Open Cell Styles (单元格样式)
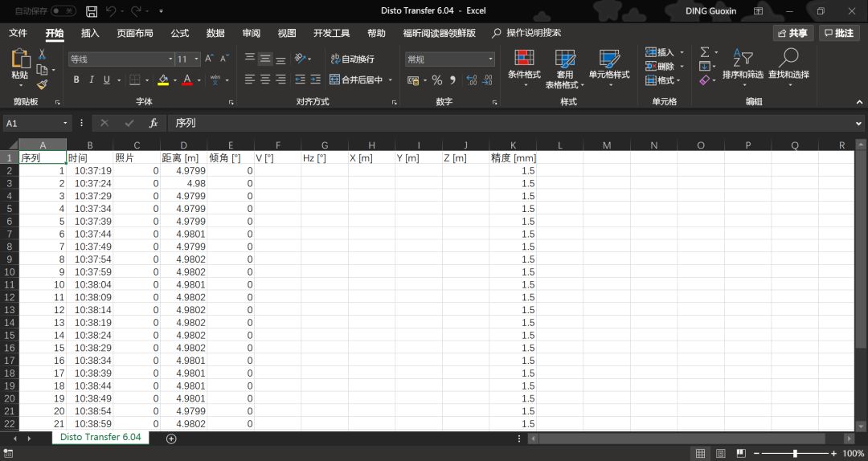The width and height of the screenshot is (868, 461). tap(609, 67)
